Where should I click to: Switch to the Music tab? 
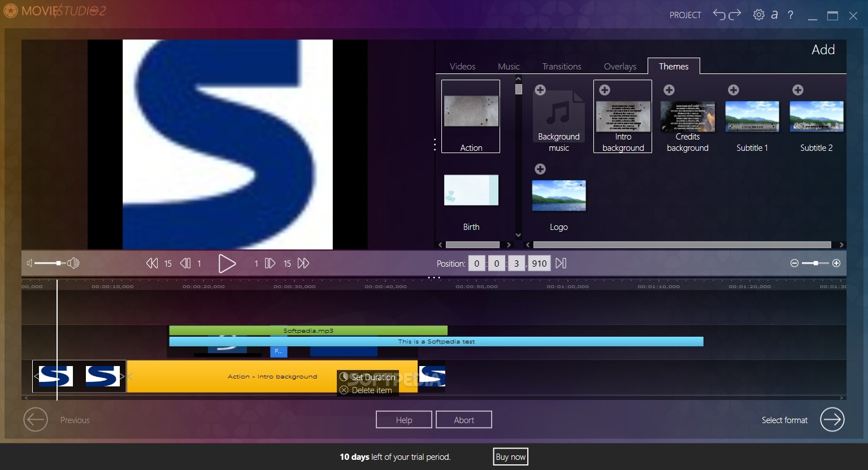(509, 66)
